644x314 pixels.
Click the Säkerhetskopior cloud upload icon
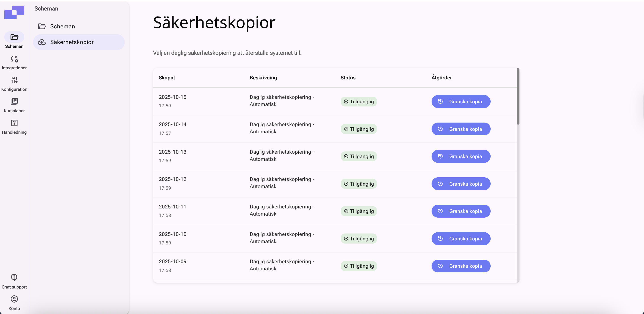pyautogui.click(x=42, y=42)
